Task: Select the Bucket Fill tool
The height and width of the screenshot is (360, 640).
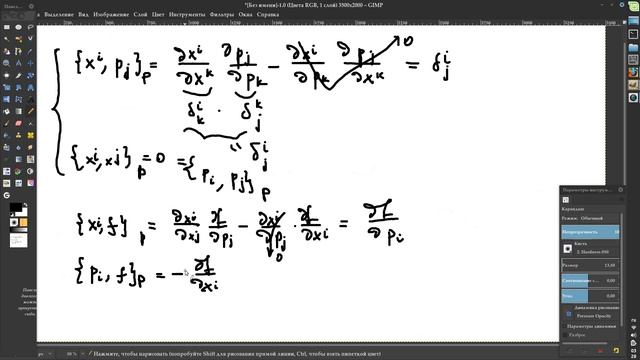Action: point(7,111)
